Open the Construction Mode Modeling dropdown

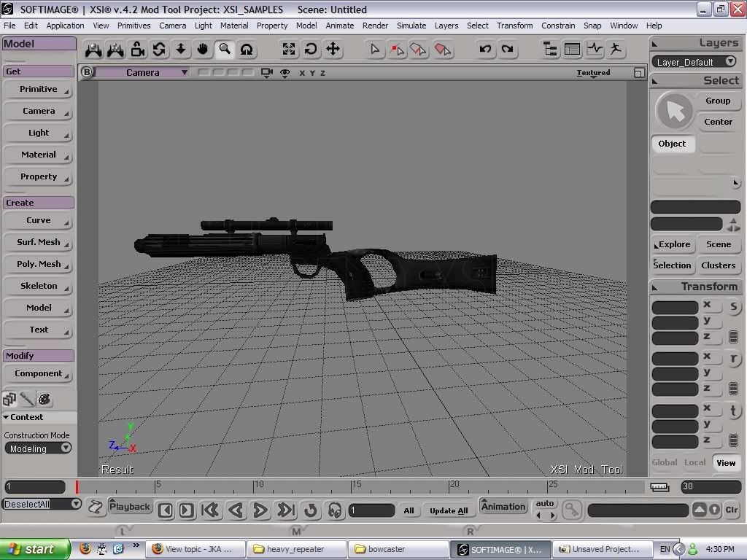pyautogui.click(x=38, y=448)
